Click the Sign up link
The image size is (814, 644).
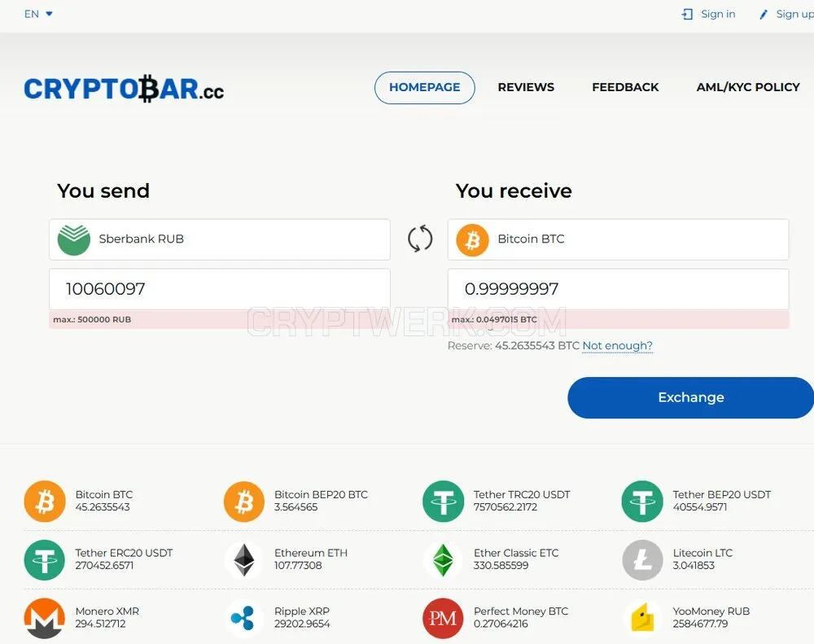tap(794, 14)
